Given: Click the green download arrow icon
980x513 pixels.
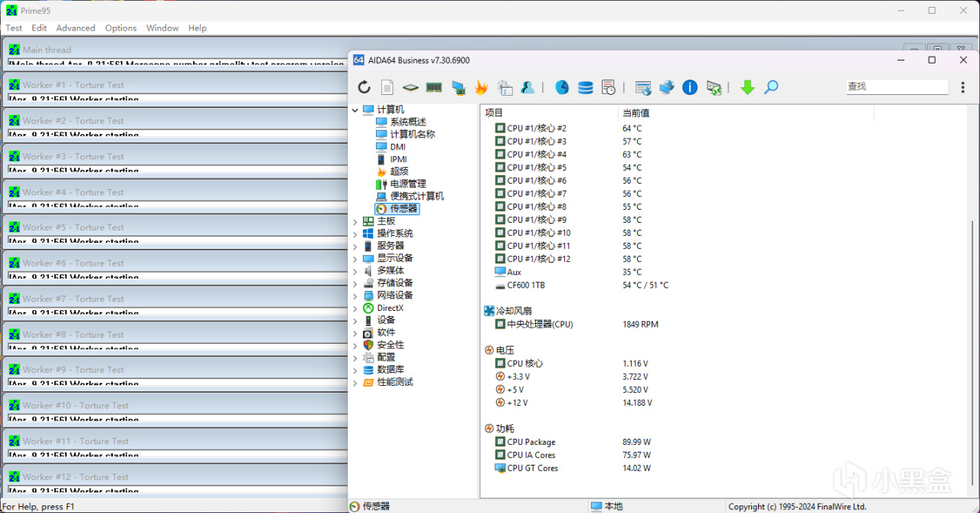Looking at the screenshot, I should click(x=748, y=87).
